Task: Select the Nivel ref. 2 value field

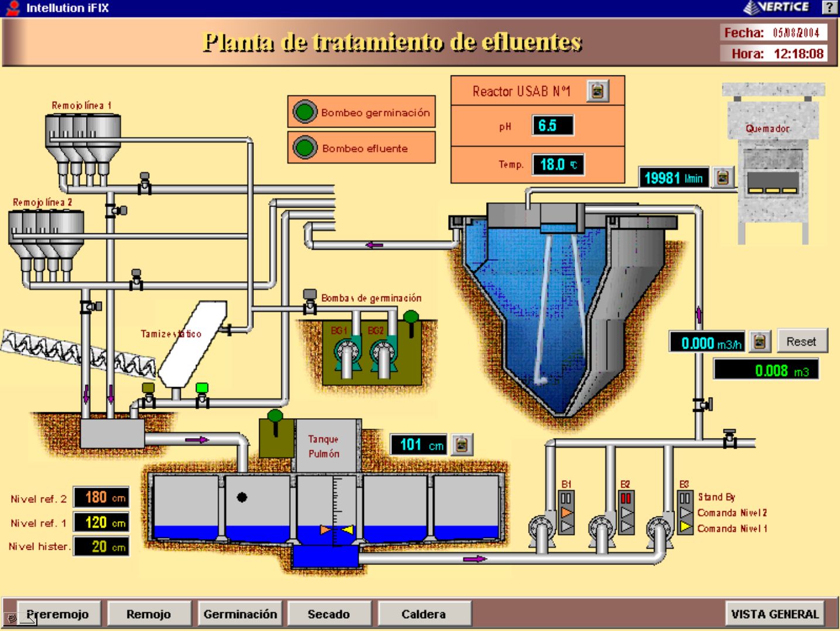Action: [x=101, y=498]
